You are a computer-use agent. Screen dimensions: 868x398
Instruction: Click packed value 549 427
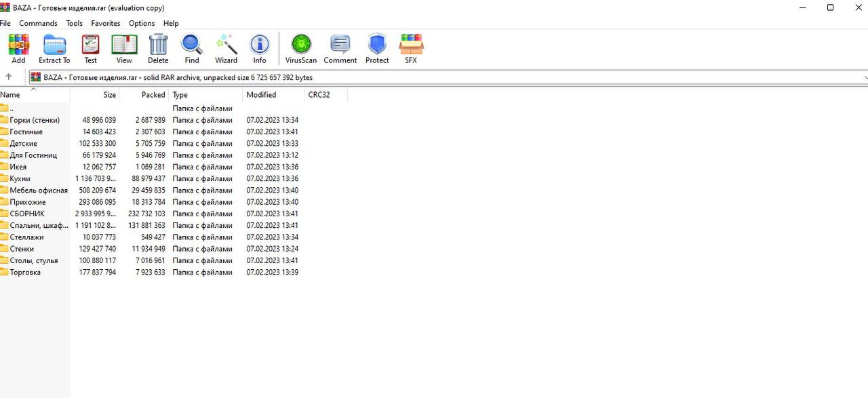tap(151, 237)
